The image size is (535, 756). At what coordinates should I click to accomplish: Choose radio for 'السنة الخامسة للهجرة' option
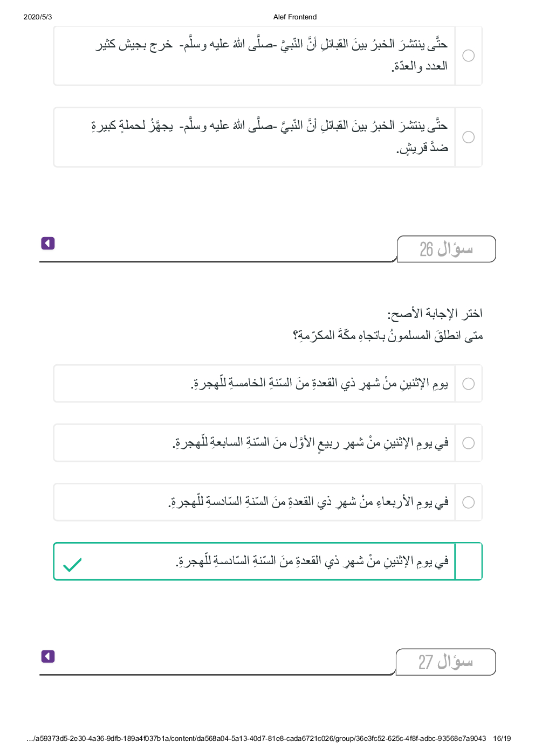coord(469,384)
